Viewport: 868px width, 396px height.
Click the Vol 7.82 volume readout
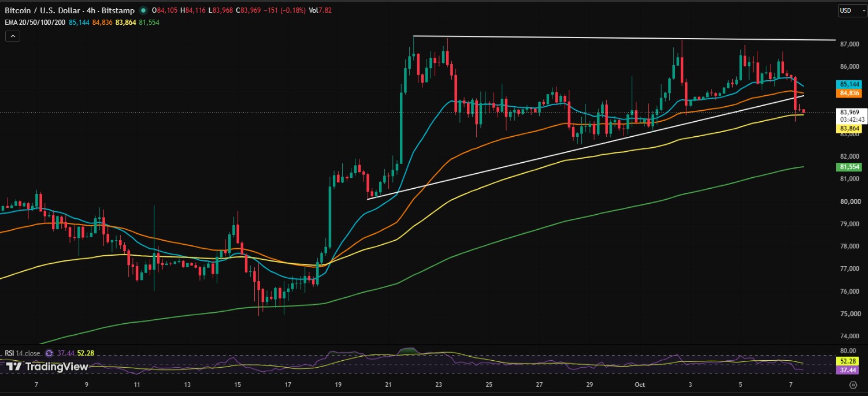[x=320, y=10]
